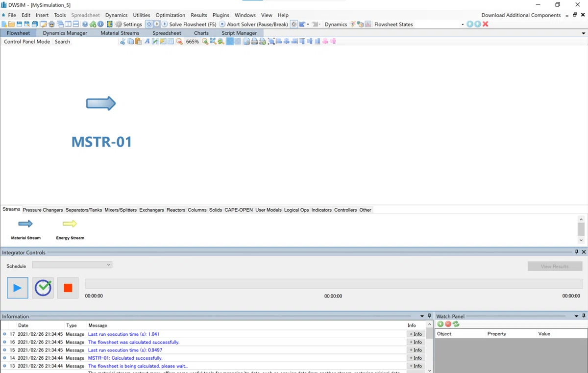
Task: Pin the Watch Panel
Action: (584, 316)
